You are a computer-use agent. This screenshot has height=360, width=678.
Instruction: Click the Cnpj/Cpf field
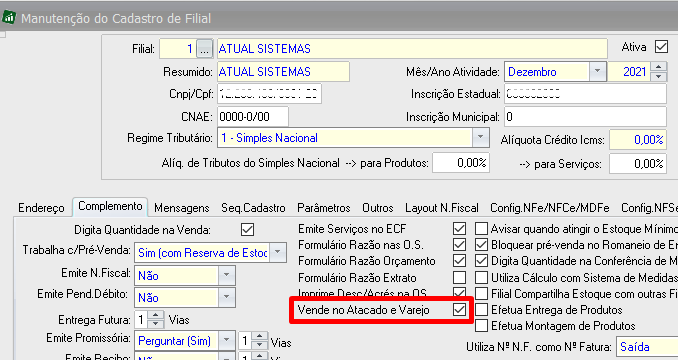pyautogui.click(x=269, y=94)
